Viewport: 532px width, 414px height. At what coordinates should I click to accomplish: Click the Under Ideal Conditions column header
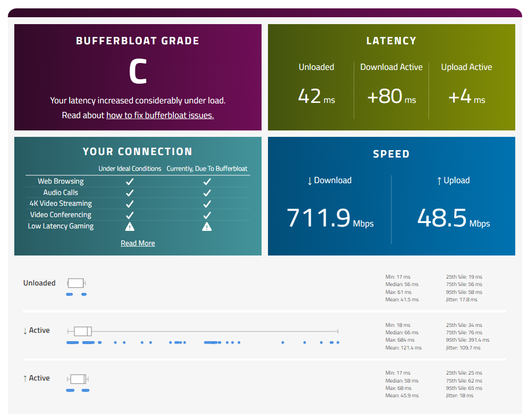click(x=130, y=168)
